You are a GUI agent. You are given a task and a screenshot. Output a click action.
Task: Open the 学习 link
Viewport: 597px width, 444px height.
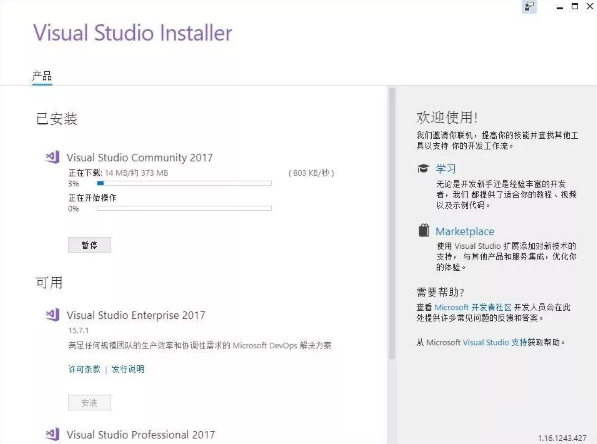445,168
